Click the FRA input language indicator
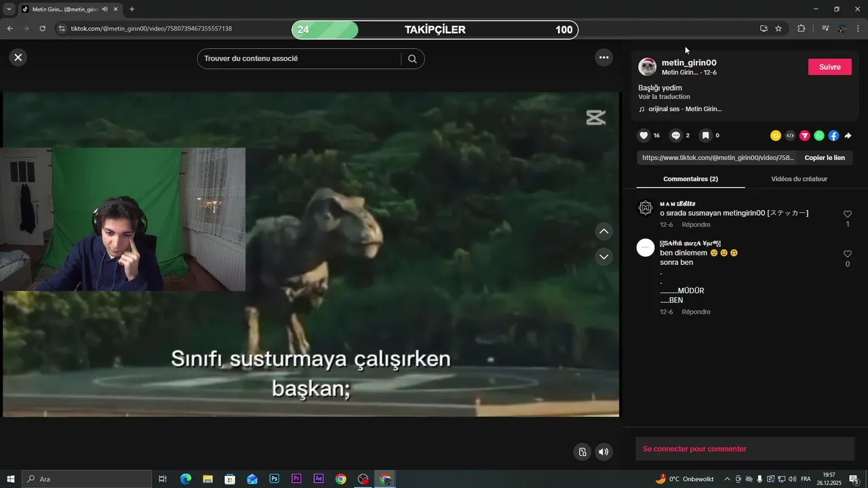The width and height of the screenshot is (868, 488). [806, 479]
